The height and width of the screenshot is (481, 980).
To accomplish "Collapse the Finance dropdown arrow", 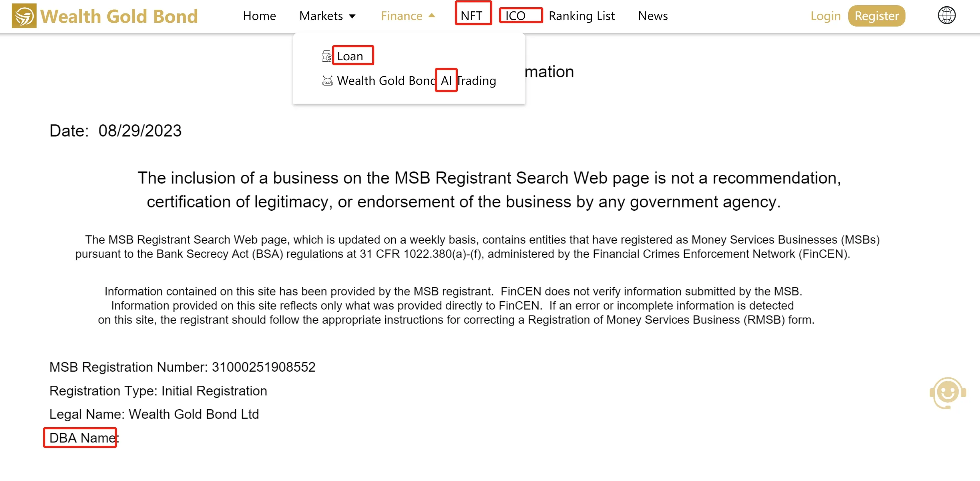I will coord(432,16).
